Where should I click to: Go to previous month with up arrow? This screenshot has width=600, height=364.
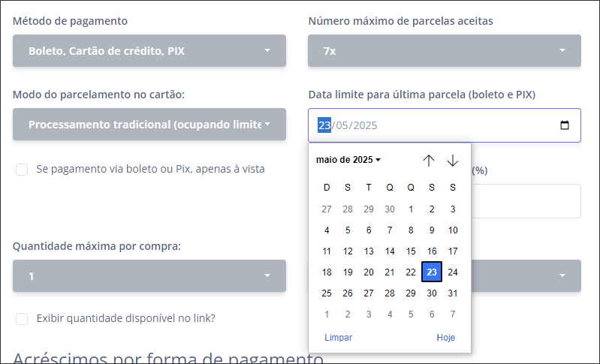click(429, 160)
